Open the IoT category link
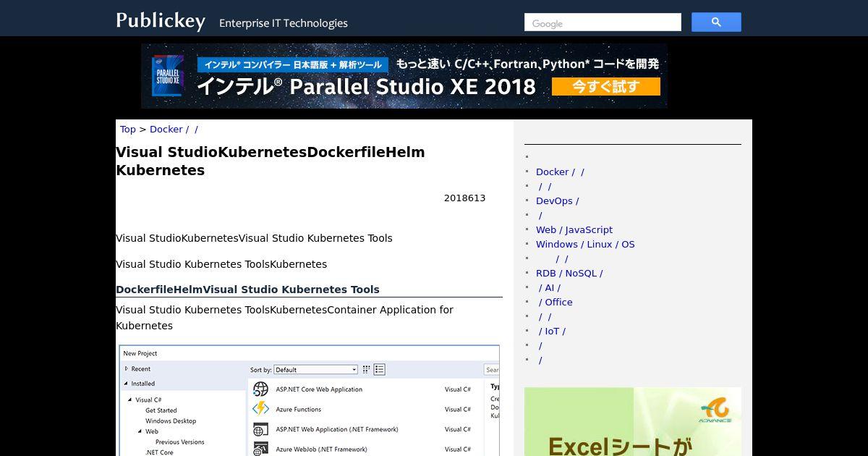This screenshot has height=456, width=868. point(552,331)
